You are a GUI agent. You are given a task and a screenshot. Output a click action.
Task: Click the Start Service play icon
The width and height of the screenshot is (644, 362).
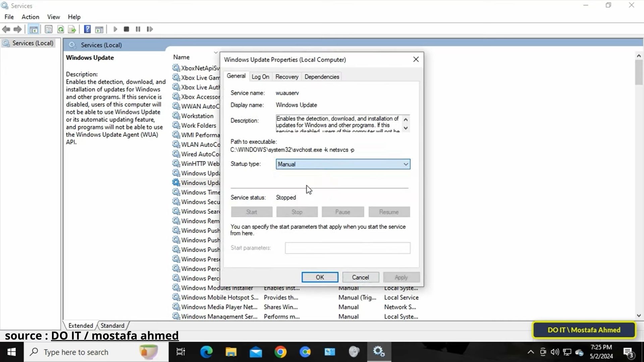(115, 29)
